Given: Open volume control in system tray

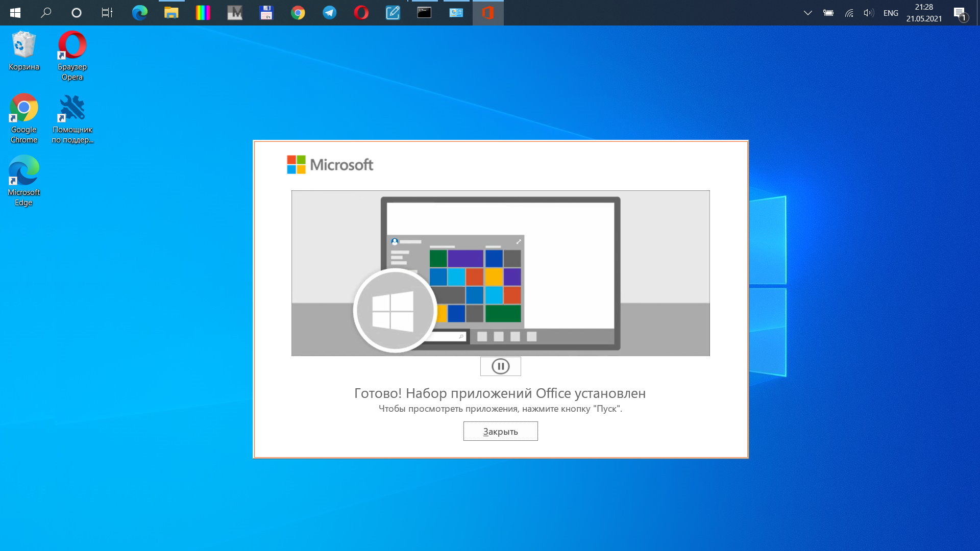Looking at the screenshot, I should (x=868, y=13).
